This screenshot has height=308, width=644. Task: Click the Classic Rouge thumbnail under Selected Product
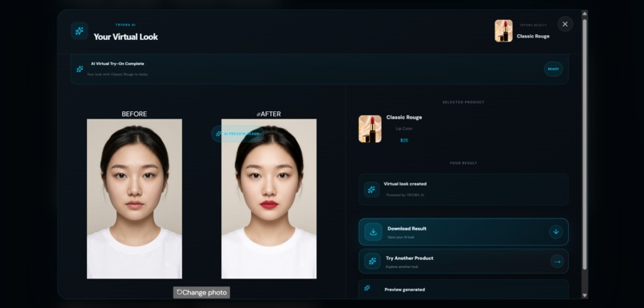click(370, 129)
